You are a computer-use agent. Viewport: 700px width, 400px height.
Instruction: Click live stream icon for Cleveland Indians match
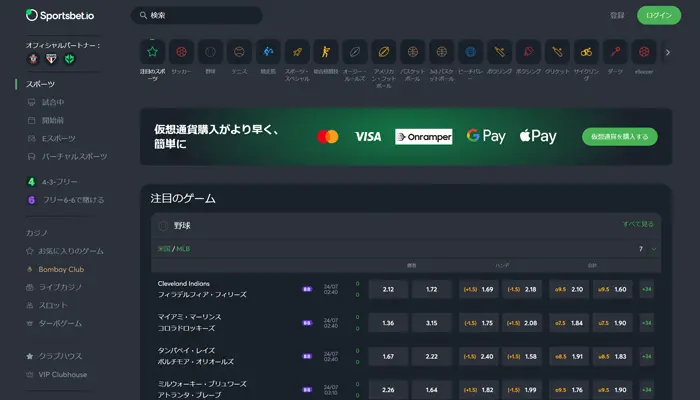(x=307, y=289)
